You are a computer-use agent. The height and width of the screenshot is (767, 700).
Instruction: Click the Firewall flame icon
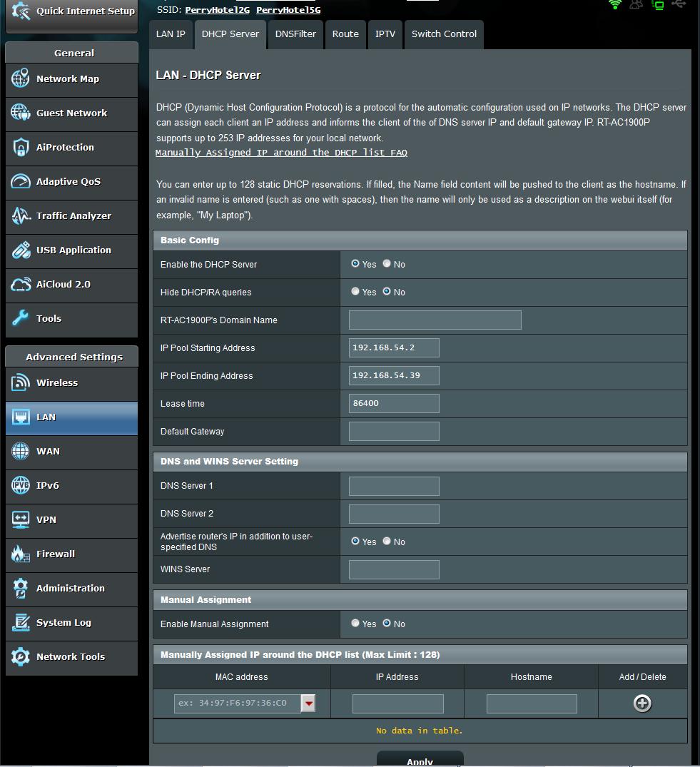(21, 554)
